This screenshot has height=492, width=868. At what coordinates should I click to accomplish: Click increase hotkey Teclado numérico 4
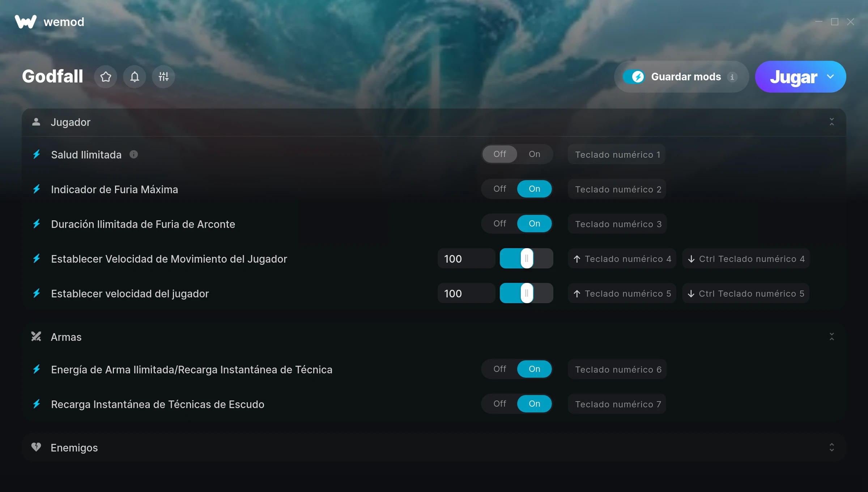pos(622,259)
